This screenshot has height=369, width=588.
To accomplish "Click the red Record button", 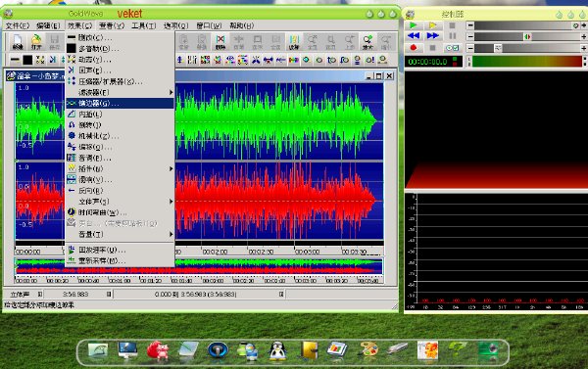I will [414, 48].
